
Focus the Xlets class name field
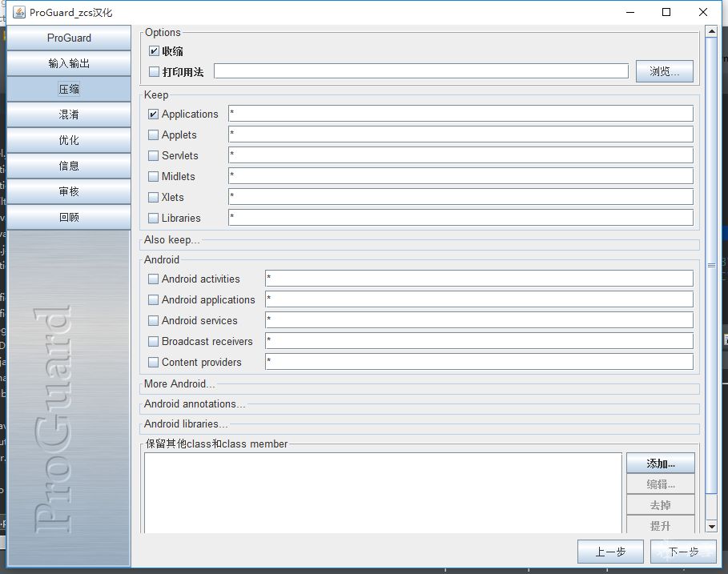coord(461,197)
